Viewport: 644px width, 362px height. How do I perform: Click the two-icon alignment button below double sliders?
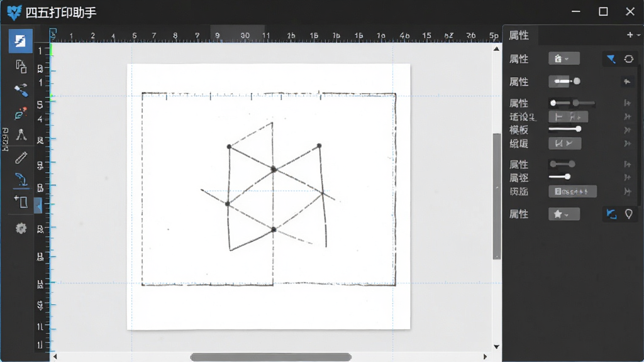568,117
